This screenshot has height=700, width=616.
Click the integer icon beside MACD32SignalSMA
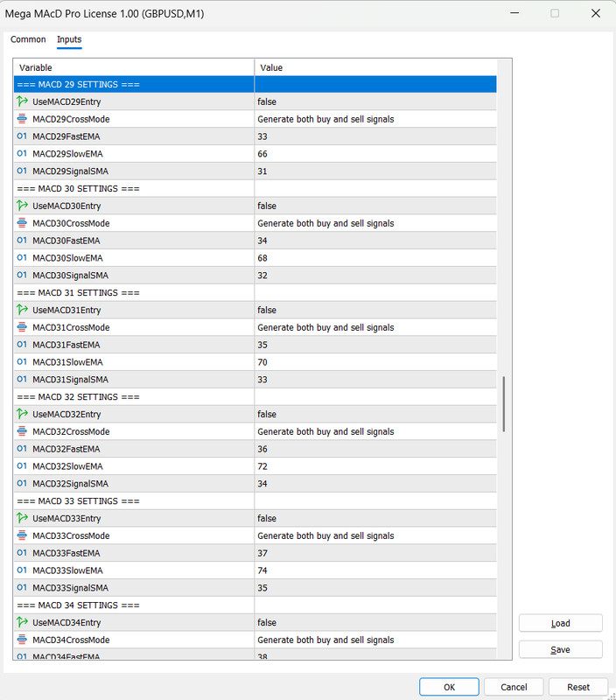tap(22, 484)
